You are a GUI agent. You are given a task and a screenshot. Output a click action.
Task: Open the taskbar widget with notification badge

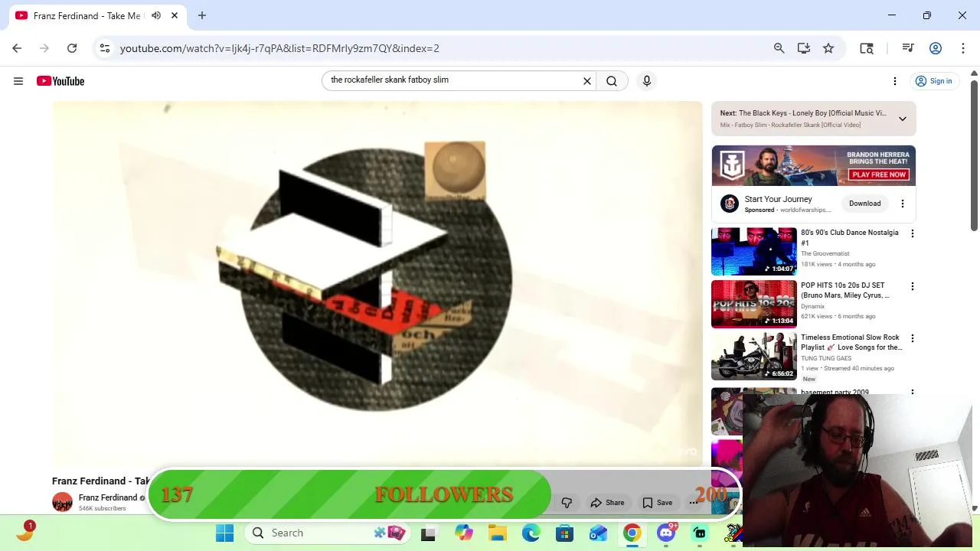(x=24, y=532)
